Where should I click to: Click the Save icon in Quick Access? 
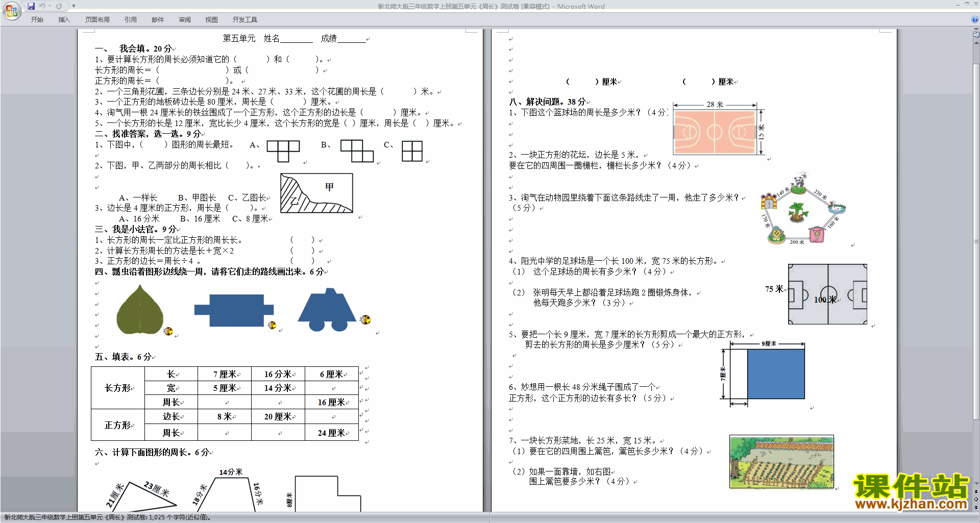tap(31, 6)
